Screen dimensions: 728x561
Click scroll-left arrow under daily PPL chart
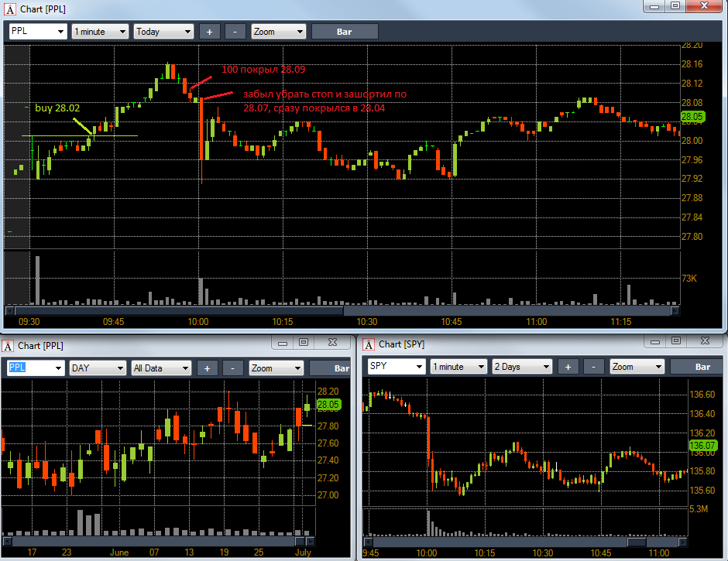(7, 541)
